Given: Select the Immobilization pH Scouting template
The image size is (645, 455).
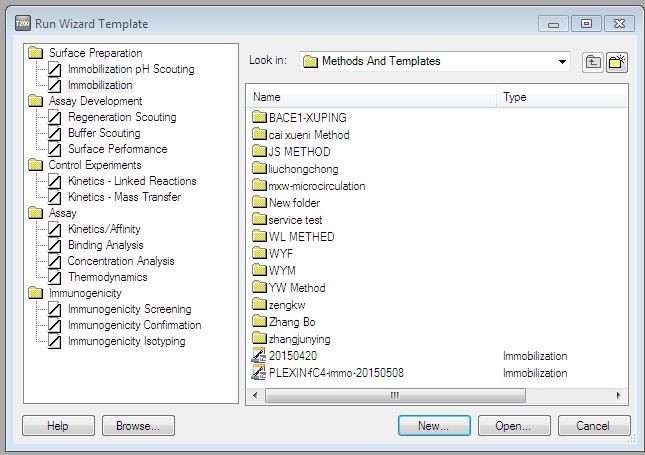Looking at the screenshot, I should (130, 69).
